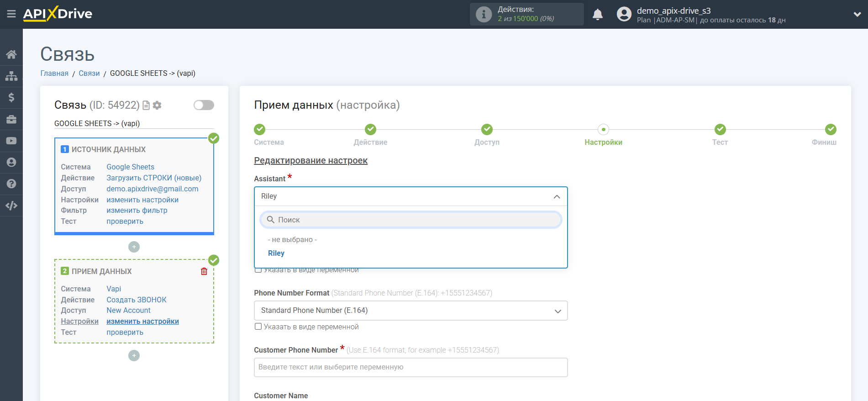This screenshot has height=401, width=868.
Task: Click the Assistant search field
Action: (x=410, y=220)
